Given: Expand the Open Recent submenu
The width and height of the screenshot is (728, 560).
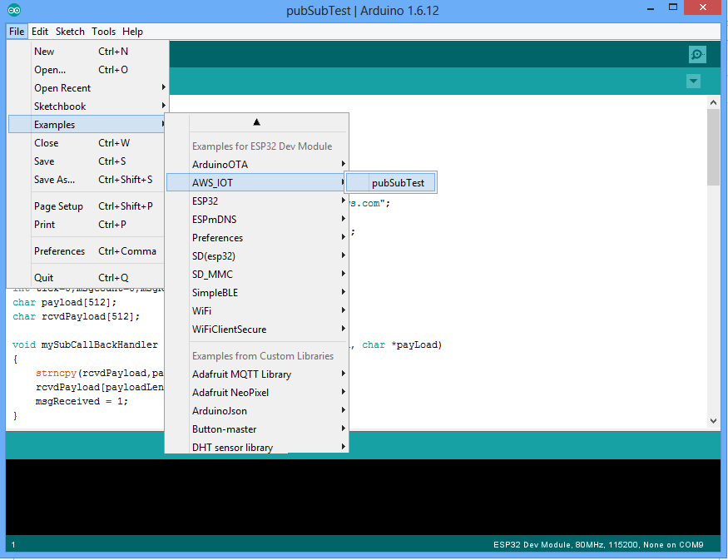Looking at the screenshot, I should pyautogui.click(x=62, y=88).
